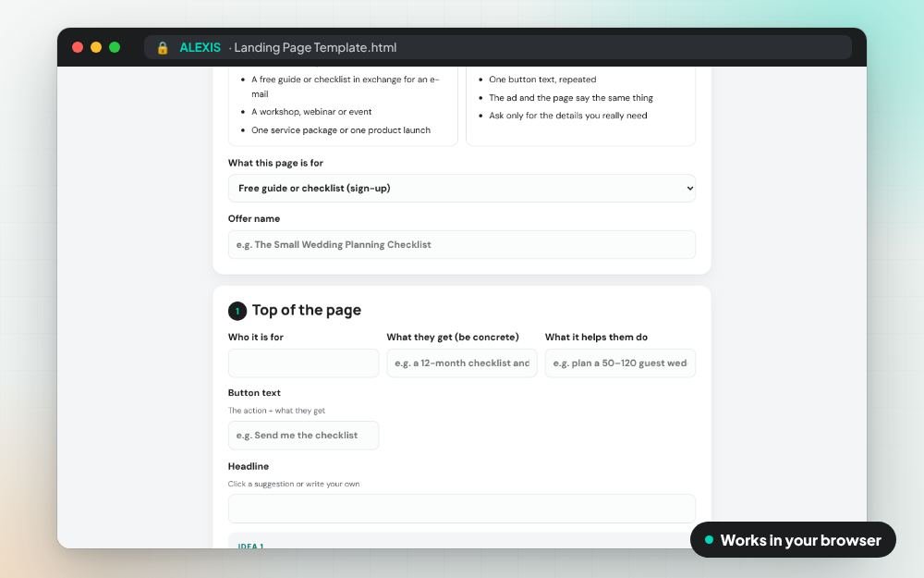Click the red close window dot
The width and height of the screenshot is (924, 578).
click(x=78, y=47)
